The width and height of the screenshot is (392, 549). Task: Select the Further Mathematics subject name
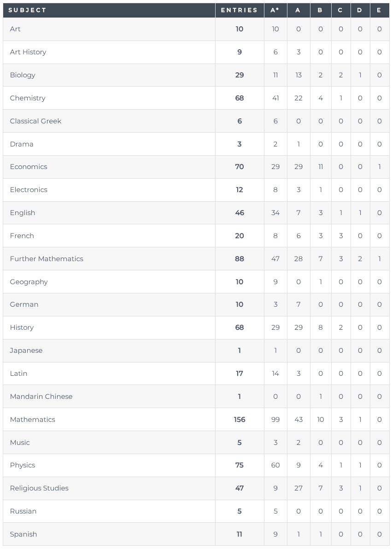point(47,259)
